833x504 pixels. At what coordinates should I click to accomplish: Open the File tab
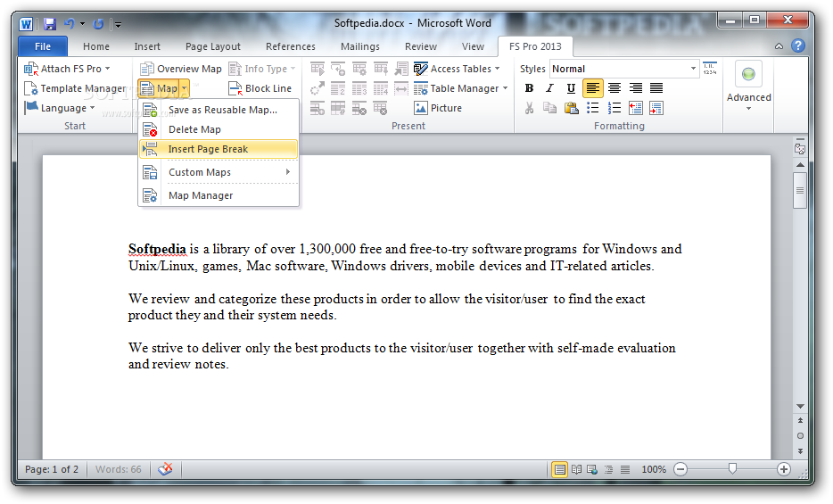43,46
